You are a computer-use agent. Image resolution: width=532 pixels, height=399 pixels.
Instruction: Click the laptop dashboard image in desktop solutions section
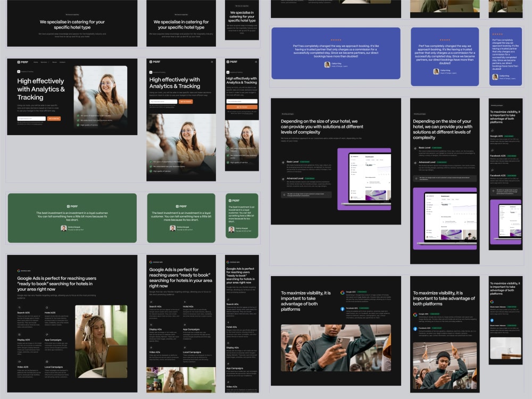364,179
